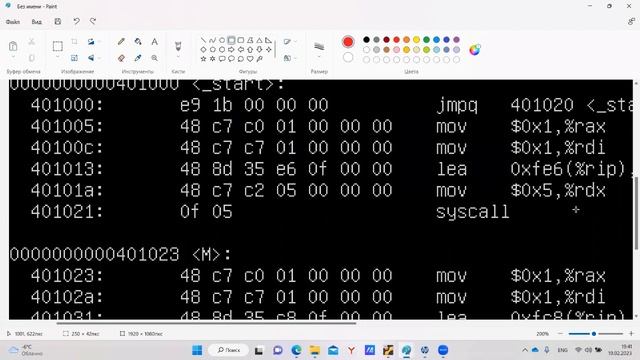
Task: Choose the rectangular selection tool
Action: coord(58,46)
